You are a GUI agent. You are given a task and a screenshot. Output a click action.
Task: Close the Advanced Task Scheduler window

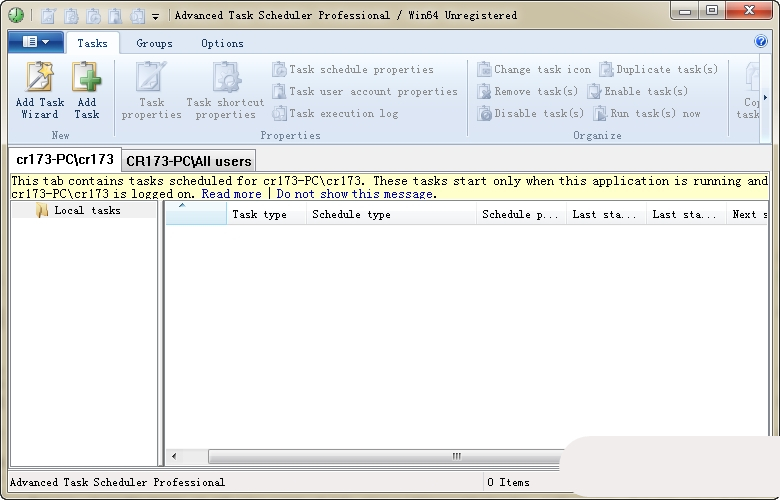point(749,10)
